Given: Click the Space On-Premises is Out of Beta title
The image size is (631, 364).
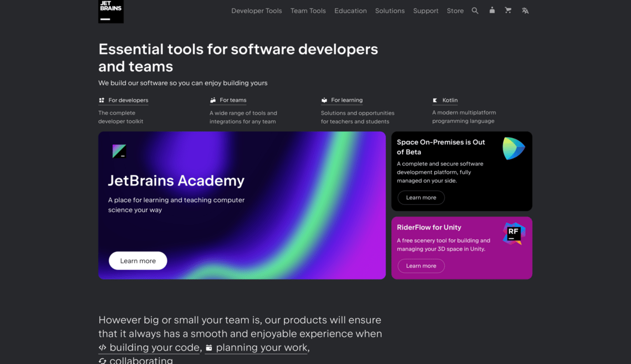Looking at the screenshot, I should tap(441, 147).
